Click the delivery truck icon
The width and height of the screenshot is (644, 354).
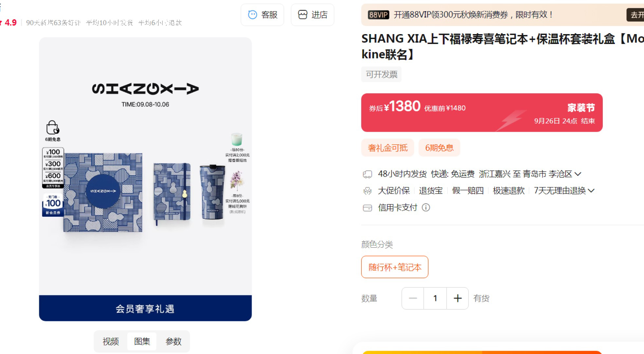(x=367, y=174)
